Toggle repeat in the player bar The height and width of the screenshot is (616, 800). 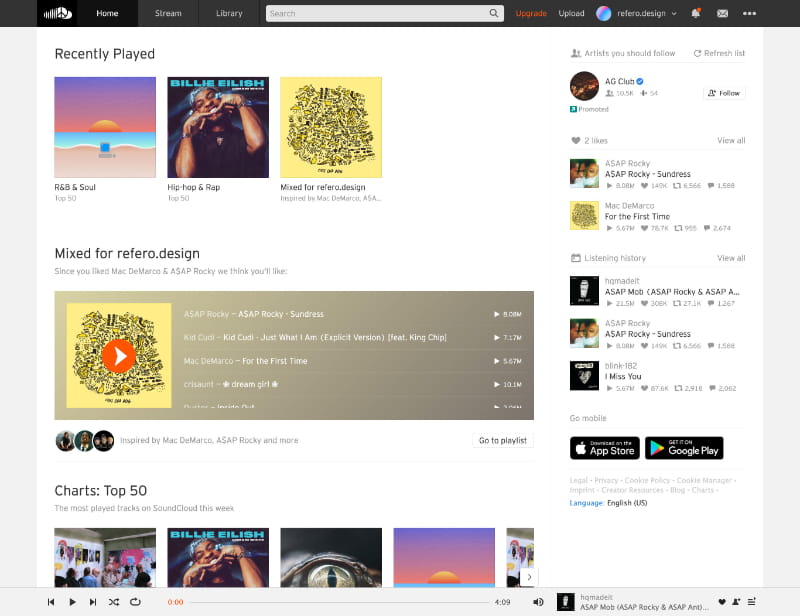pos(135,602)
